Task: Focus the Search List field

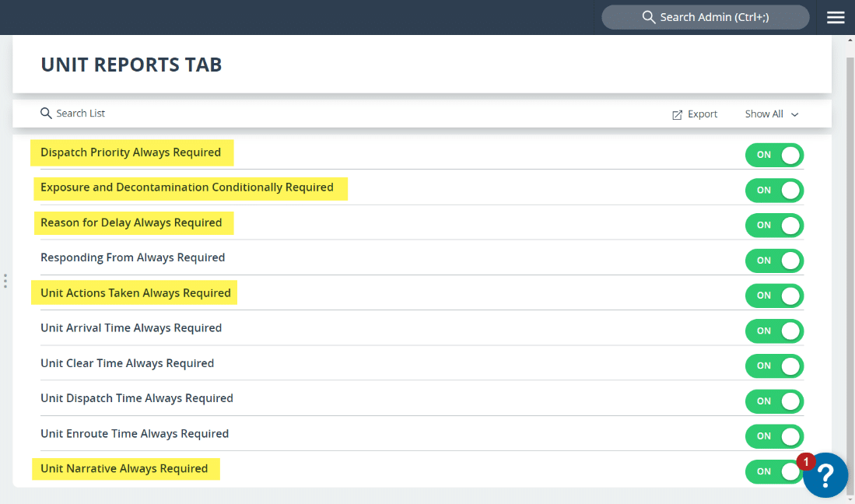Action: pos(81,114)
